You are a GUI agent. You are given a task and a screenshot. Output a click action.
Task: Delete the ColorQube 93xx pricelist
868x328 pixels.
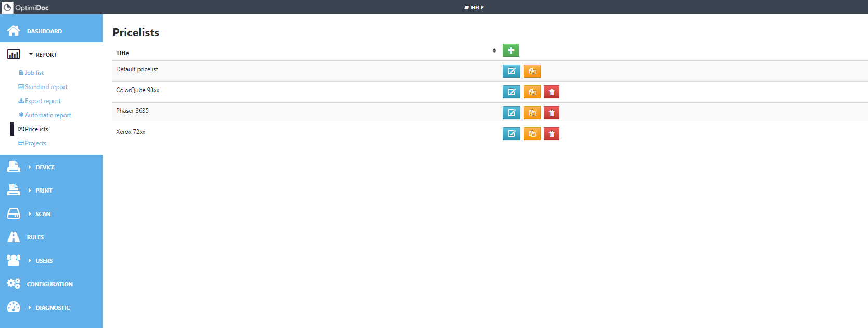pyautogui.click(x=552, y=92)
